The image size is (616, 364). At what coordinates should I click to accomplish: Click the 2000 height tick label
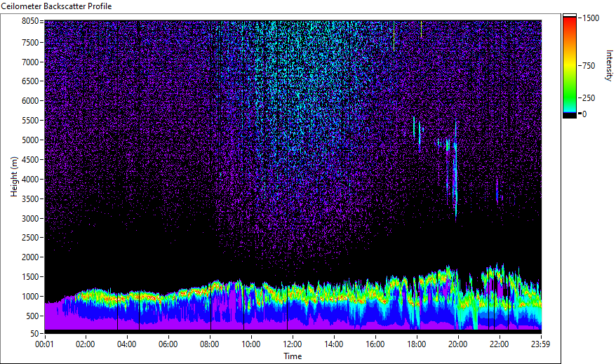(30, 257)
